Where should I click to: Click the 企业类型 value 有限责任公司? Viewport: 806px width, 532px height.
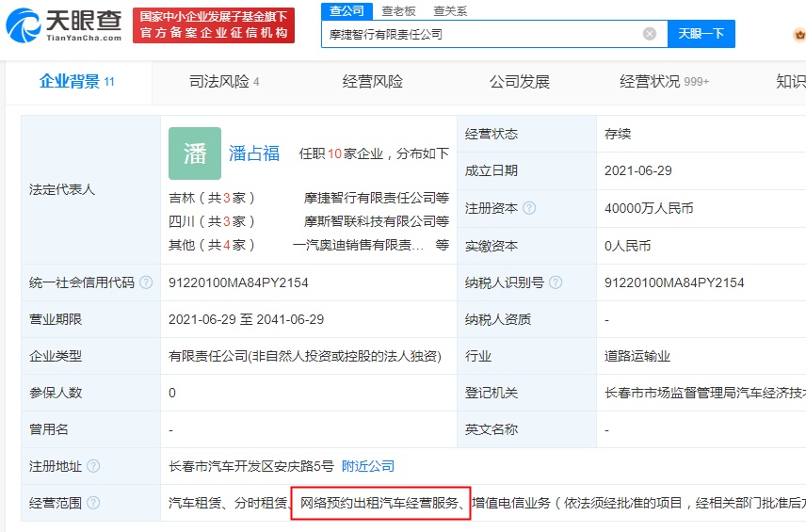pyautogui.click(x=305, y=356)
